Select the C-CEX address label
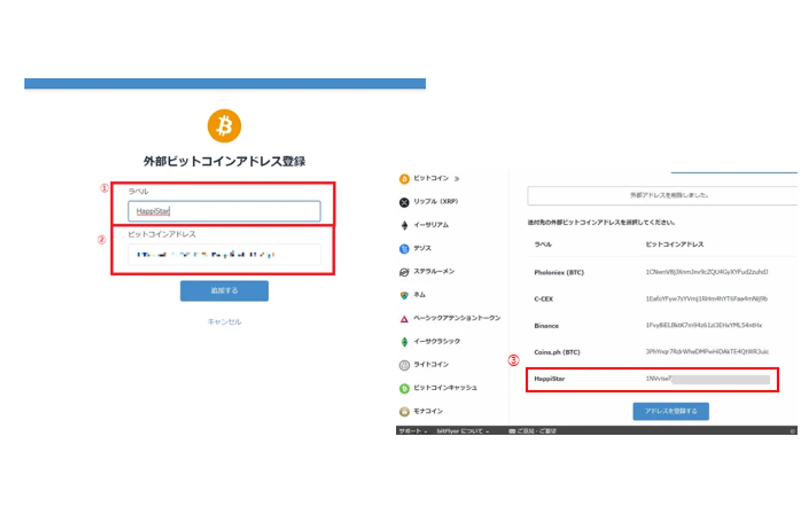The height and width of the screenshot is (532, 803). [544, 299]
